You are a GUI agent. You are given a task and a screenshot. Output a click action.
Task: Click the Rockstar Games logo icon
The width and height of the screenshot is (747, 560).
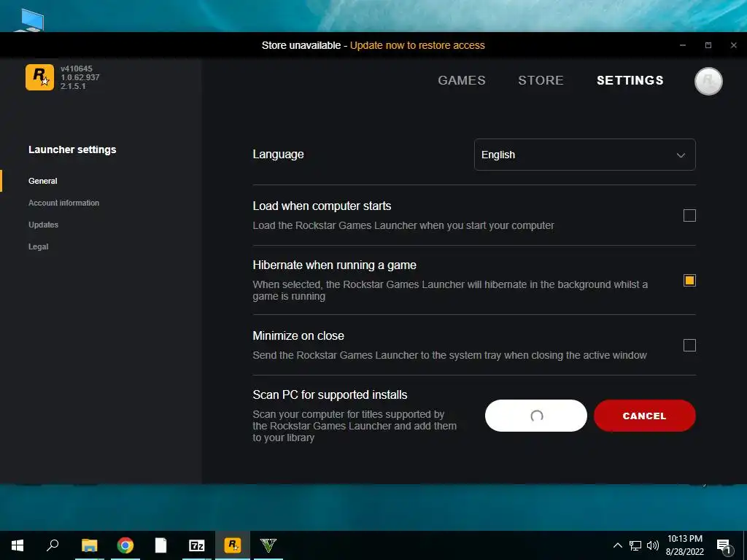click(39, 77)
